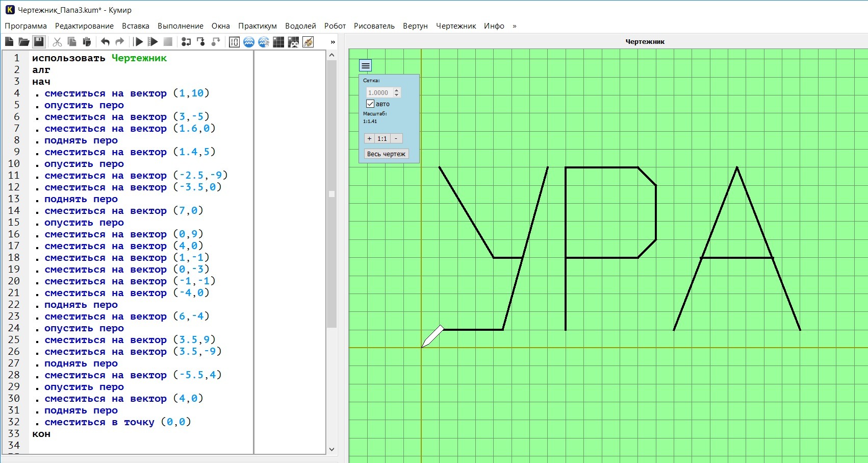Viewport: 868px width, 463px height.
Task: Toggle the авто grid checkbox
Action: (370, 104)
